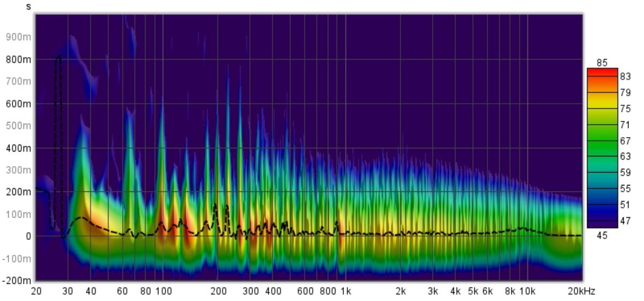Click the 0 label on the time axis
644x301 pixels.
(28, 236)
